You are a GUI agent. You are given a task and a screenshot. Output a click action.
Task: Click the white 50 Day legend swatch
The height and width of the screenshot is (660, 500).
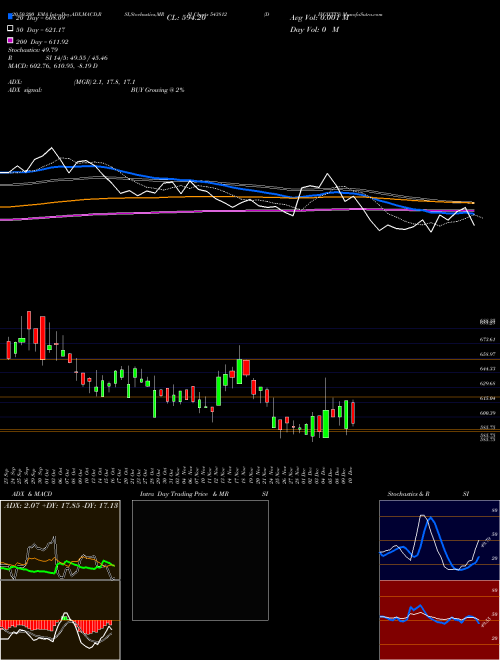click(11, 28)
